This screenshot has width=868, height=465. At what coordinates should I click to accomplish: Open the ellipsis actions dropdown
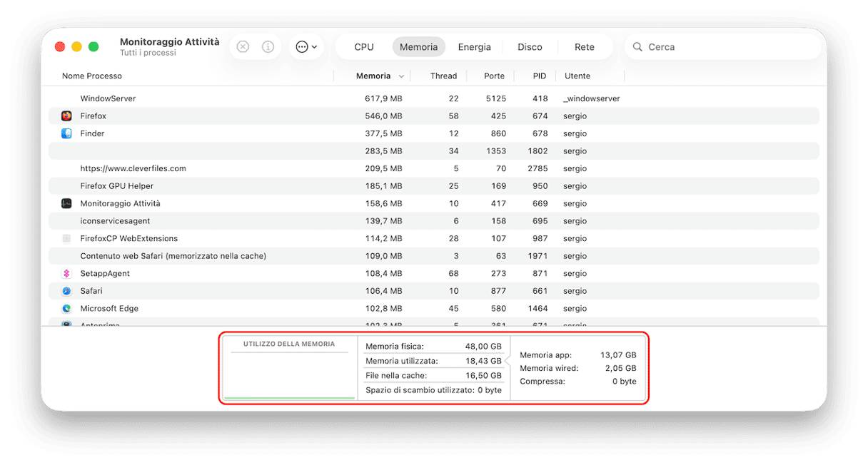pos(306,47)
